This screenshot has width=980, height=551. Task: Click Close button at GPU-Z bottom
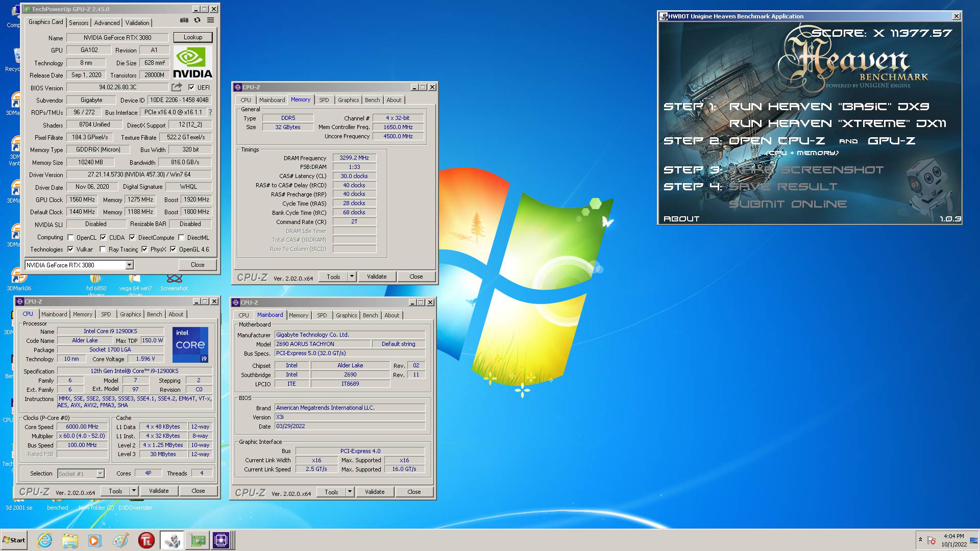tap(198, 265)
